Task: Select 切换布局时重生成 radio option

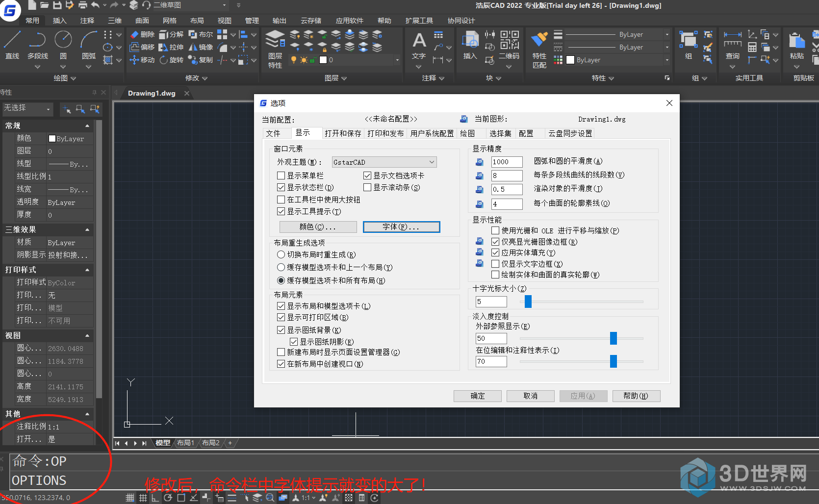Action: click(281, 254)
